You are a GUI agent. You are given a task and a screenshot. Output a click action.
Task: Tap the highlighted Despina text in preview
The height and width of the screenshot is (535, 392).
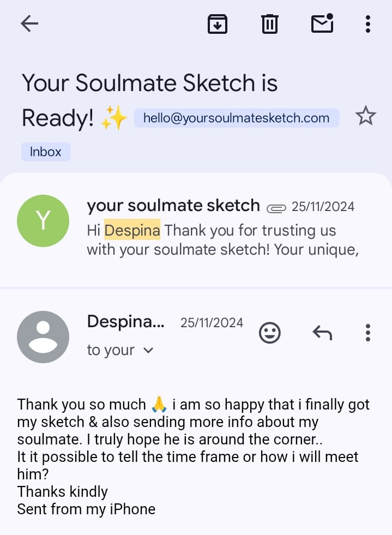click(132, 230)
